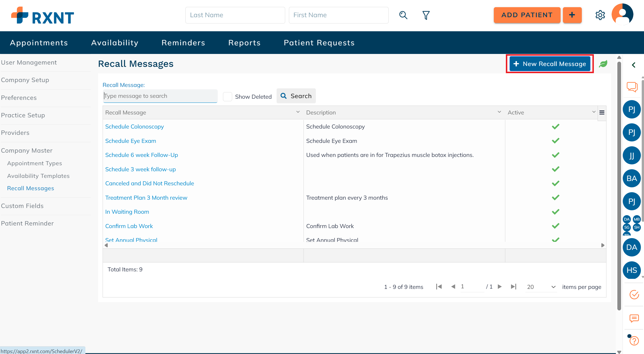Screen dimensions: 644x354
Task: Click New Recall Message button
Action: [x=550, y=64]
